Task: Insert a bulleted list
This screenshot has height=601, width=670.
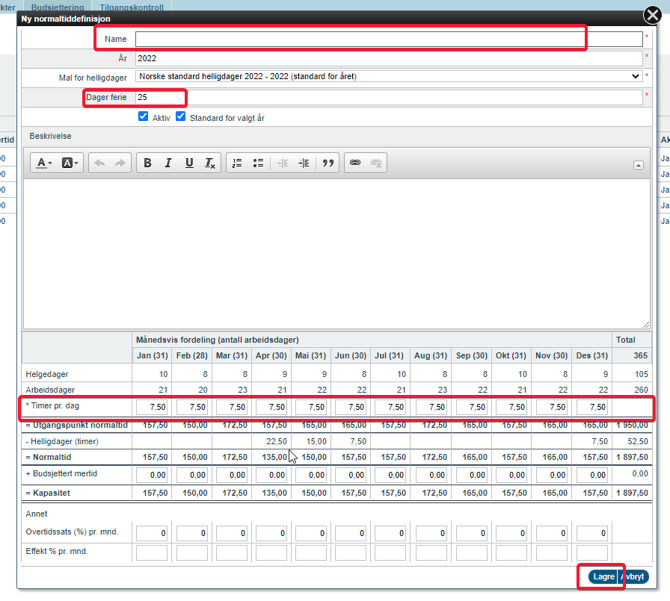Action: [258, 163]
